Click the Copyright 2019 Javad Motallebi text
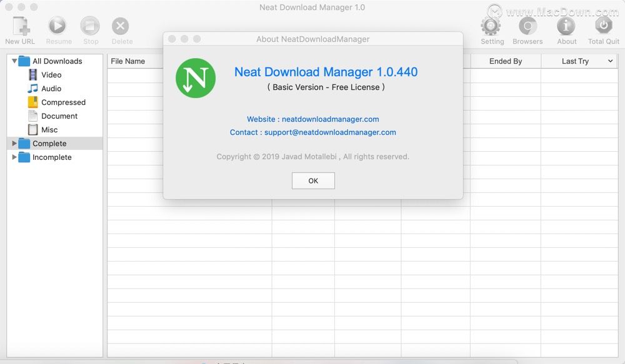The width and height of the screenshot is (625, 364). click(313, 157)
